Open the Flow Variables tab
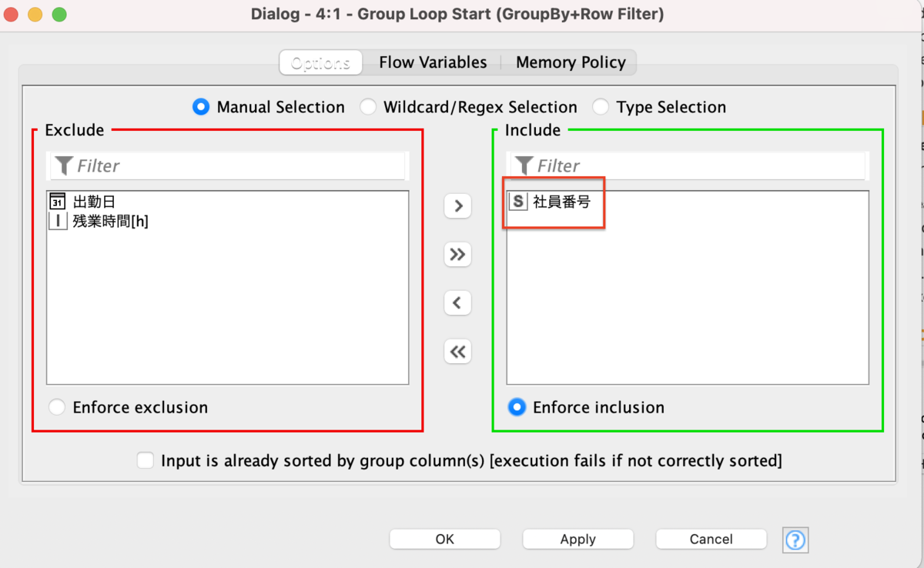This screenshot has width=924, height=568. click(x=432, y=62)
